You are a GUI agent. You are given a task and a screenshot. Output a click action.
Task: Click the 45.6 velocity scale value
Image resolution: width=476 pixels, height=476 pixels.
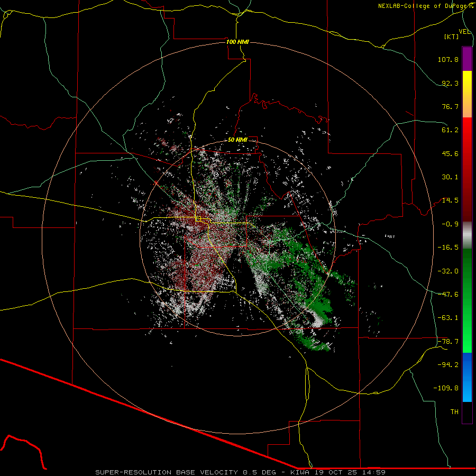point(450,153)
